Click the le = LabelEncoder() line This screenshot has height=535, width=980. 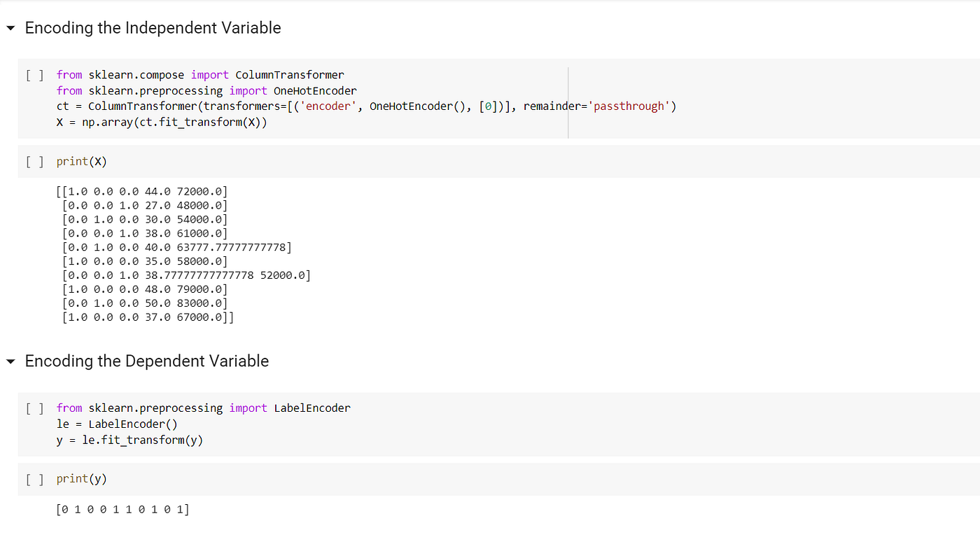(x=116, y=424)
